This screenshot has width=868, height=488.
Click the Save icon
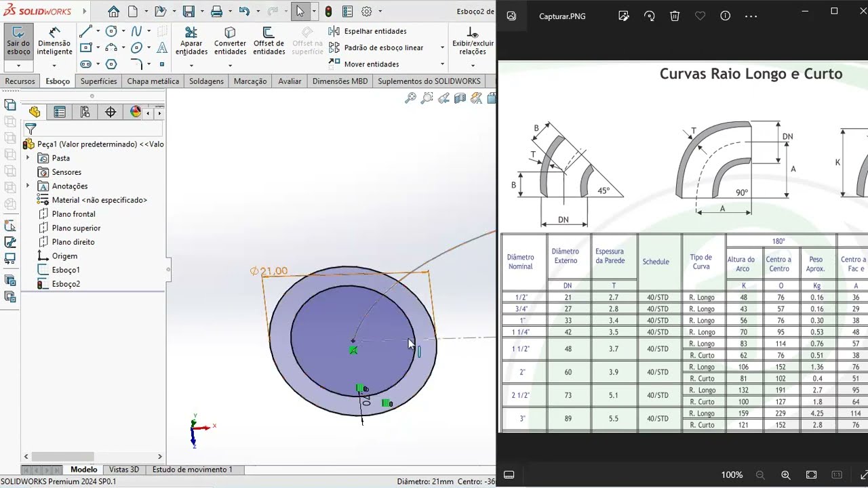pyautogui.click(x=189, y=12)
